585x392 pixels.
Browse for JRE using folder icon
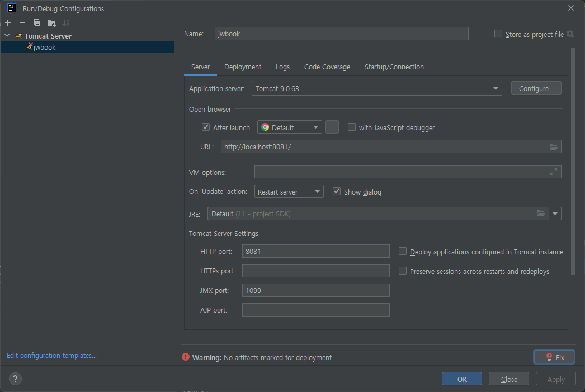pos(541,214)
